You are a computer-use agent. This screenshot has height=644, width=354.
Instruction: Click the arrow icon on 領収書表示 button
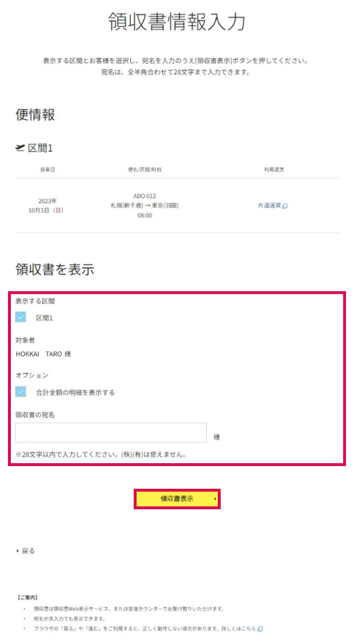click(215, 499)
